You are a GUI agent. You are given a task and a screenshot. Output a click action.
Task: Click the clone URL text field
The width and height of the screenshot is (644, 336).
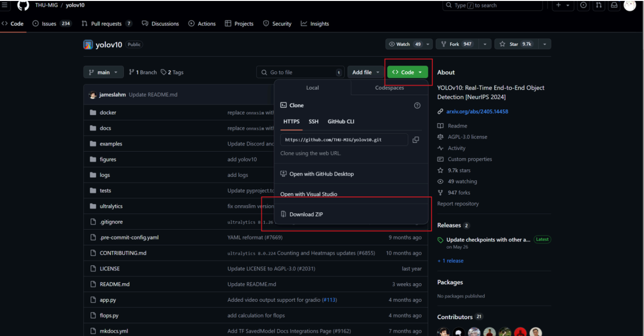(x=344, y=140)
